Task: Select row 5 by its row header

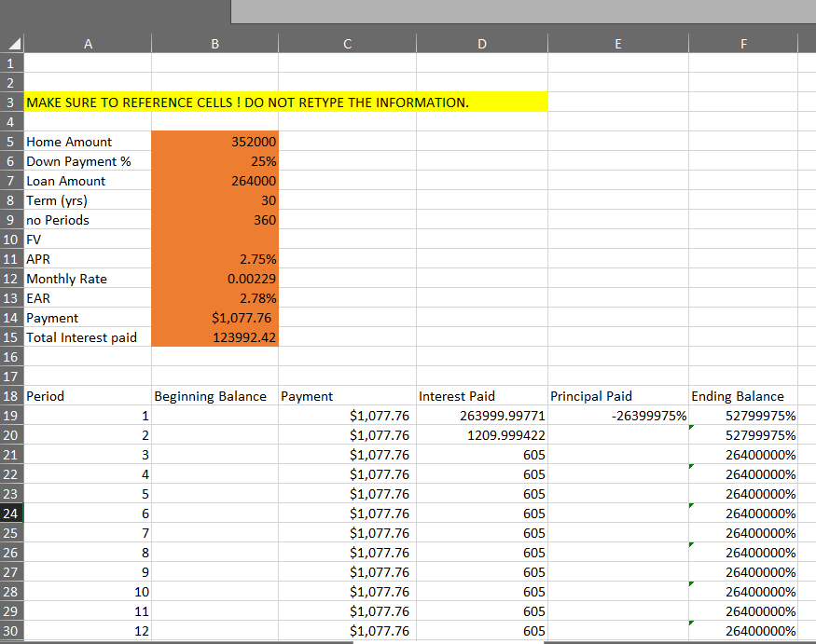Action: pyautogui.click(x=10, y=142)
